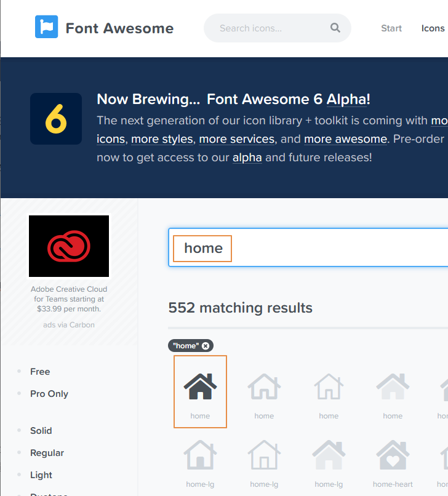
Task: Click the underlined "icons" link in banner
Action: (111, 139)
